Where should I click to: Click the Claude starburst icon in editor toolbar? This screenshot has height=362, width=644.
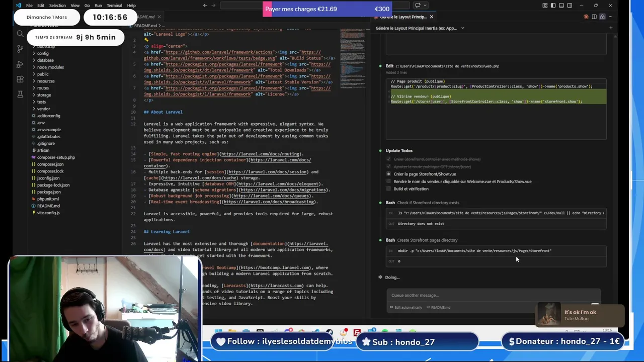(x=586, y=17)
